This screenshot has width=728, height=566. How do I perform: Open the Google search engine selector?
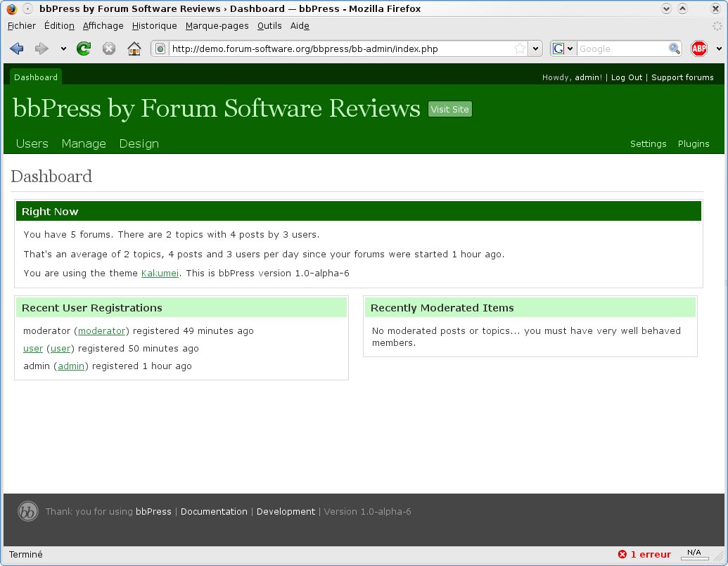point(563,49)
